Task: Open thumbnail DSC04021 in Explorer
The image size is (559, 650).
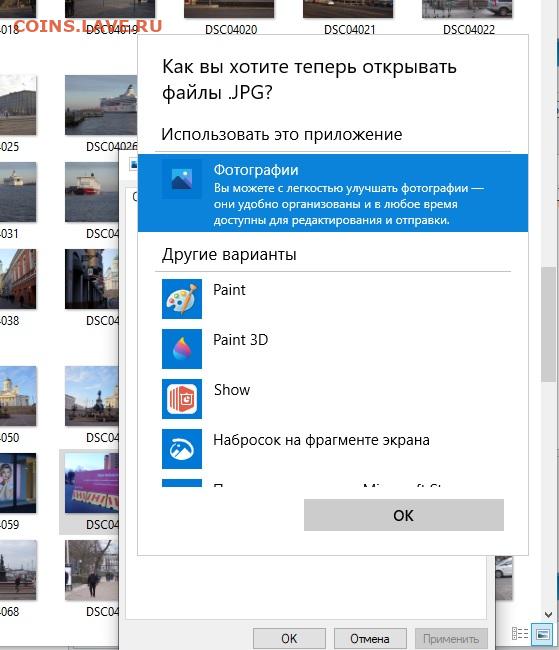Action: click(x=348, y=9)
